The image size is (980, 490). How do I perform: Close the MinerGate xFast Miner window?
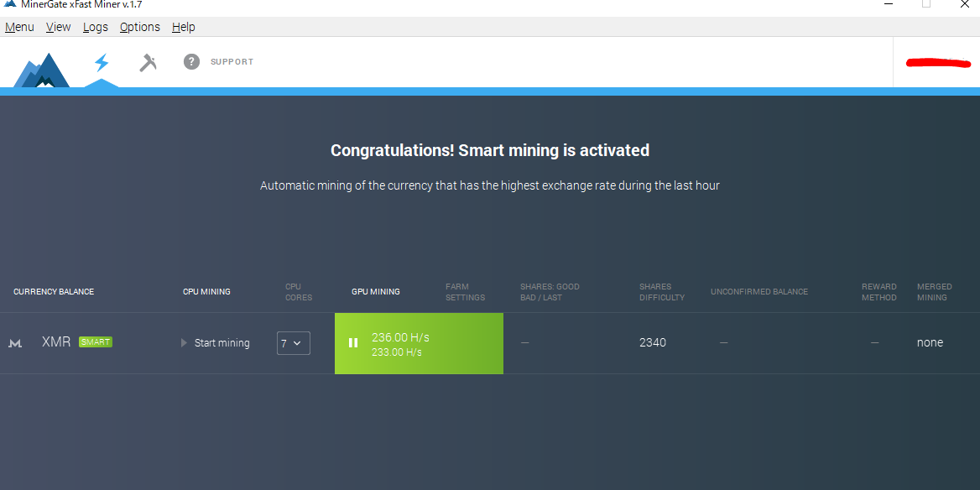tap(964, 3)
